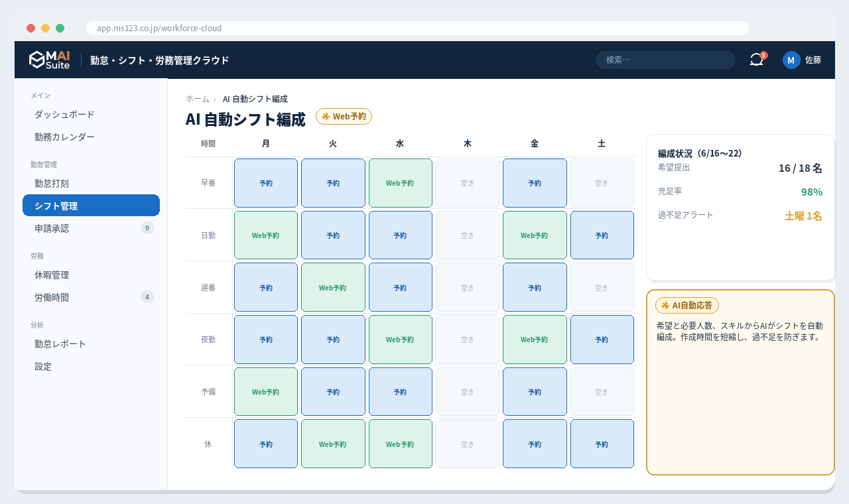Click the red macOS close button
The image size is (849, 504).
click(x=31, y=28)
